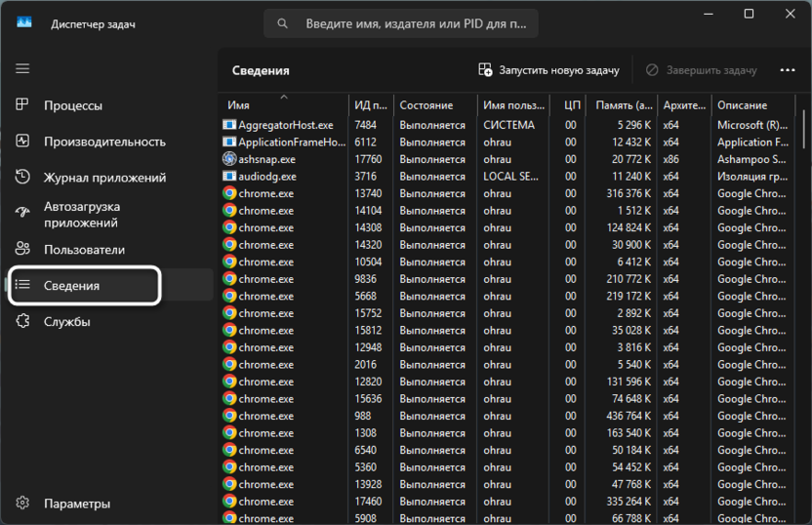The height and width of the screenshot is (525, 812).
Task: Click the three-dots more options button
Action: (x=788, y=70)
